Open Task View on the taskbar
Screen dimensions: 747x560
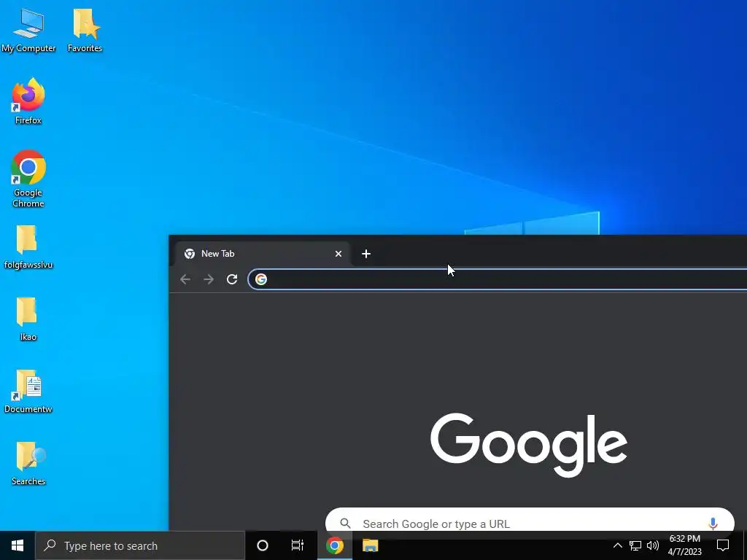(x=298, y=545)
